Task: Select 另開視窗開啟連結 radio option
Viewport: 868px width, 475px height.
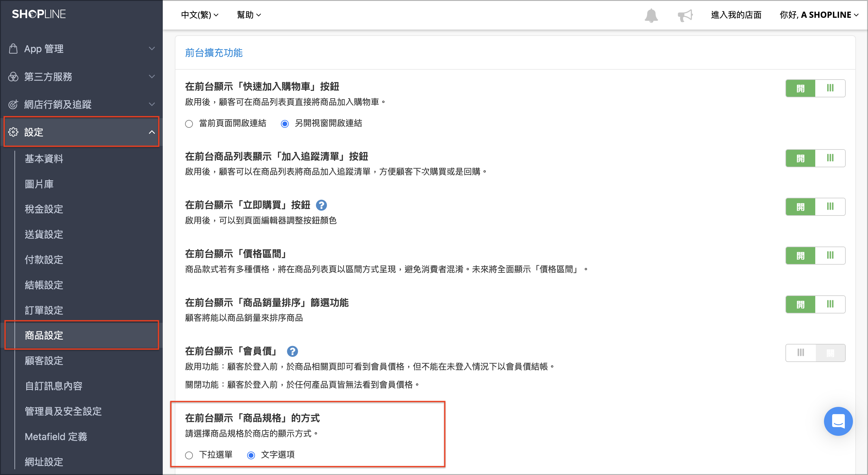Action: click(285, 124)
